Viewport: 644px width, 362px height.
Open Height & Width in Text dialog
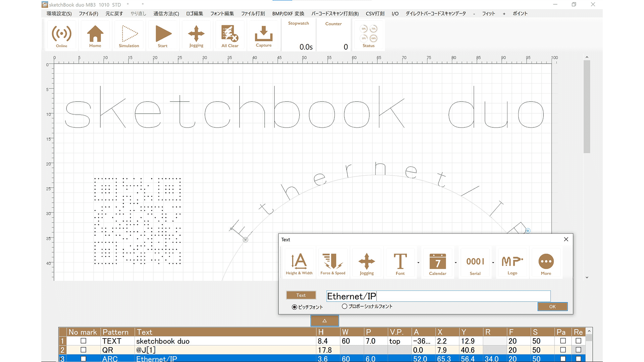pos(299,263)
